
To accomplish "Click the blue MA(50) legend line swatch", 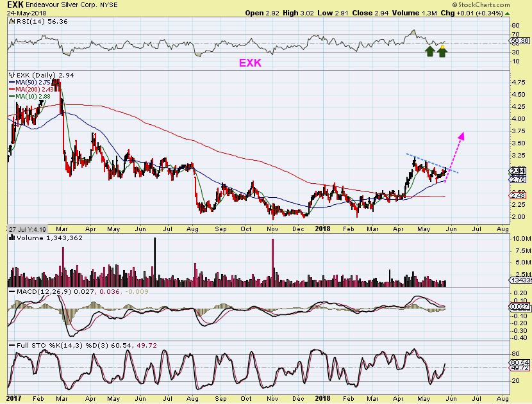I will tap(12, 83).
